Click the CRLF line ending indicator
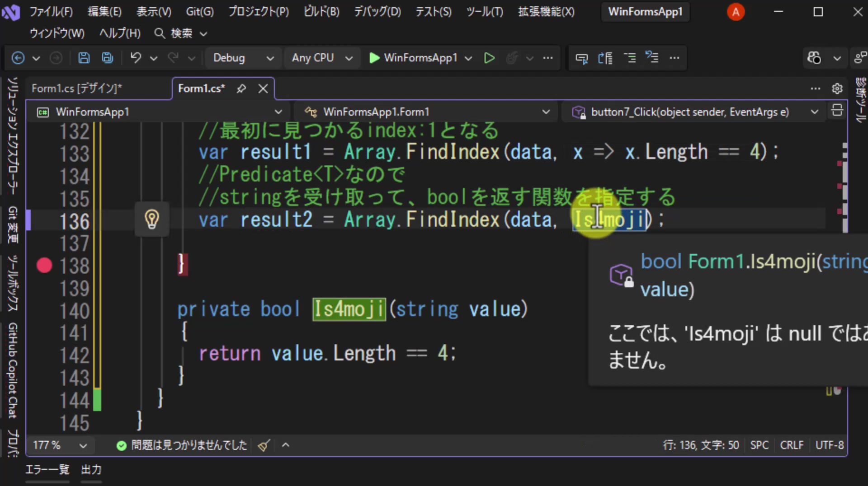 [x=792, y=445]
